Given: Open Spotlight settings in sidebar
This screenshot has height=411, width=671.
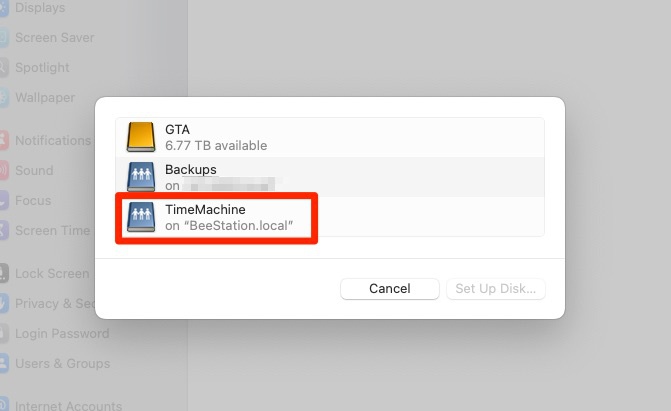Looking at the screenshot, I should click(x=42, y=68).
